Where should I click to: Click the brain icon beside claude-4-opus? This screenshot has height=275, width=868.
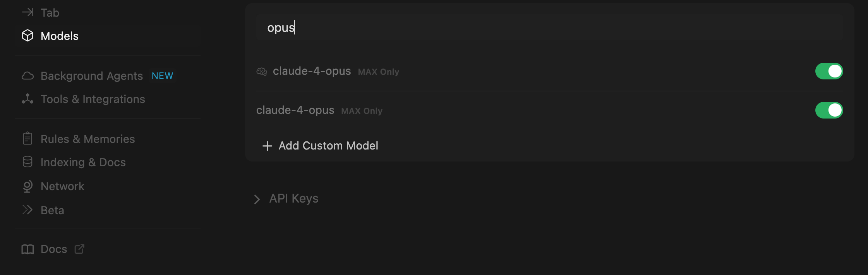tap(262, 72)
